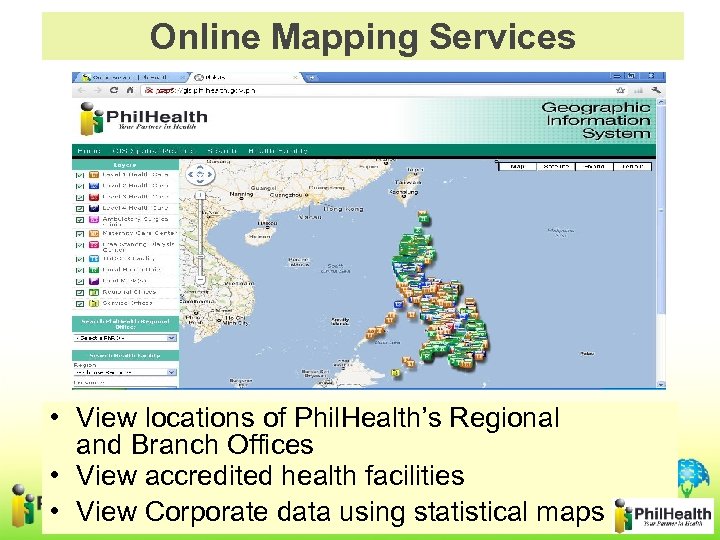Click the light blue TB layer icon

click(94, 259)
